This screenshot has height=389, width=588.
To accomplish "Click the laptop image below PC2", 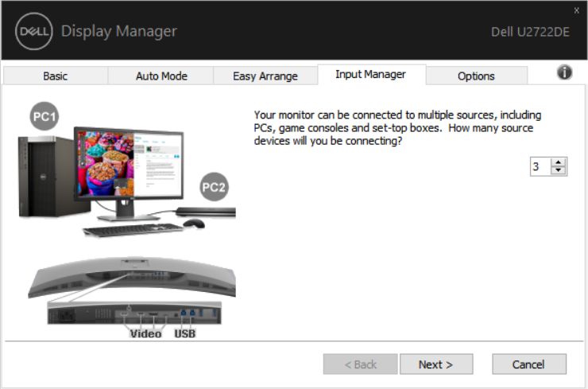I will point(205,212).
